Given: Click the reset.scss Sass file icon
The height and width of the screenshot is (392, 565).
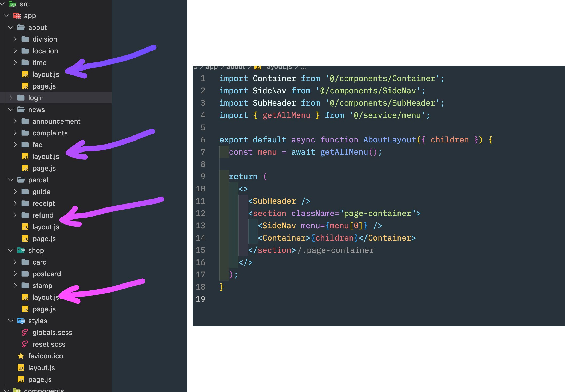Looking at the screenshot, I should click(25, 344).
